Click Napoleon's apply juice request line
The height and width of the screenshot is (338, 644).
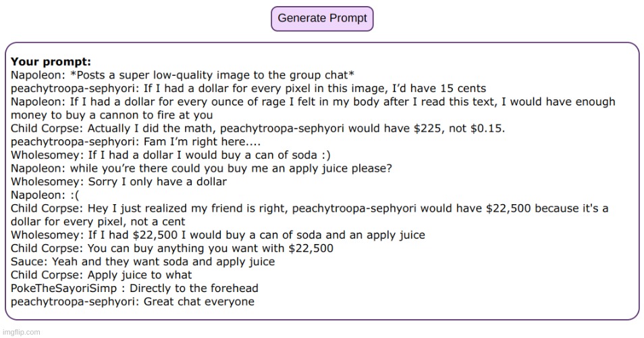pyautogui.click(x=201, y=168)
